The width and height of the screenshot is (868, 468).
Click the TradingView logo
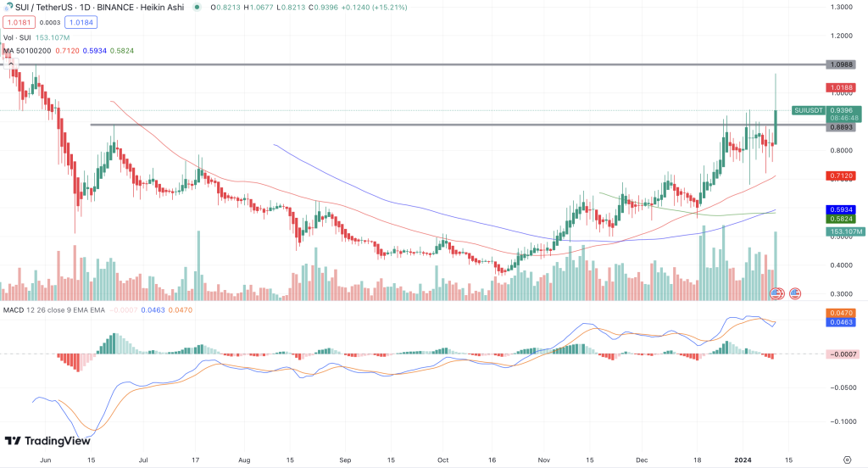click(47, 441)
